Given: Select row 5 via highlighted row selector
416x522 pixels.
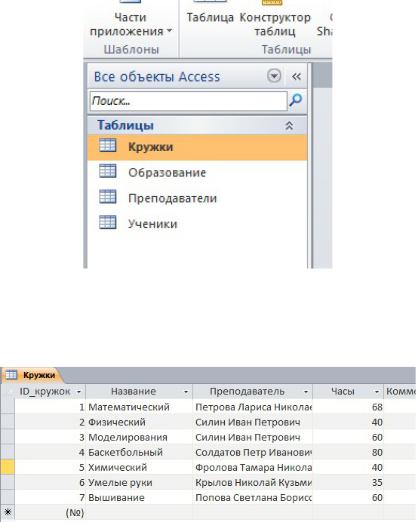Looking at the screenshot, I should pyautogui.click(x=7, y=467).
